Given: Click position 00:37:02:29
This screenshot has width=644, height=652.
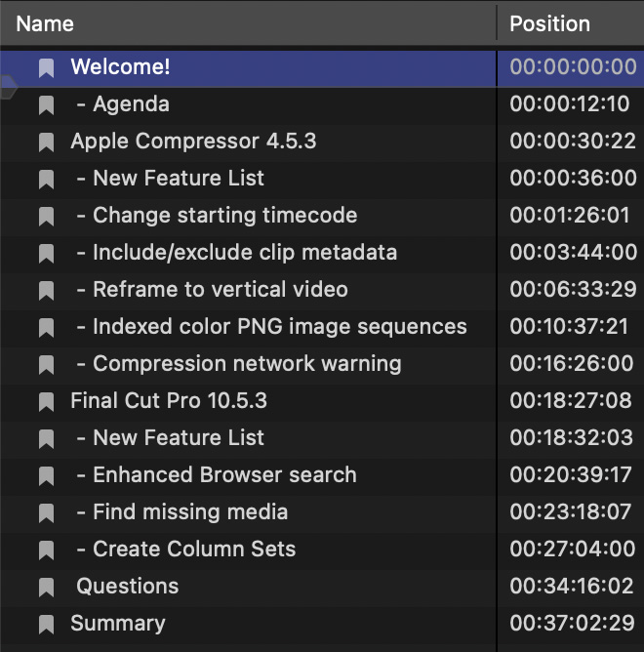Looking at the screenshot, I should click(x=573, y=623).
